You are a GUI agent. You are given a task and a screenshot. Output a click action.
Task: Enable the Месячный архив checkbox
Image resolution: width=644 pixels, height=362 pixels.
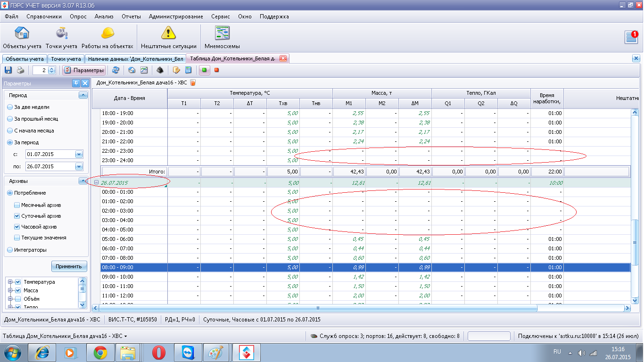(x=17, y=205)
